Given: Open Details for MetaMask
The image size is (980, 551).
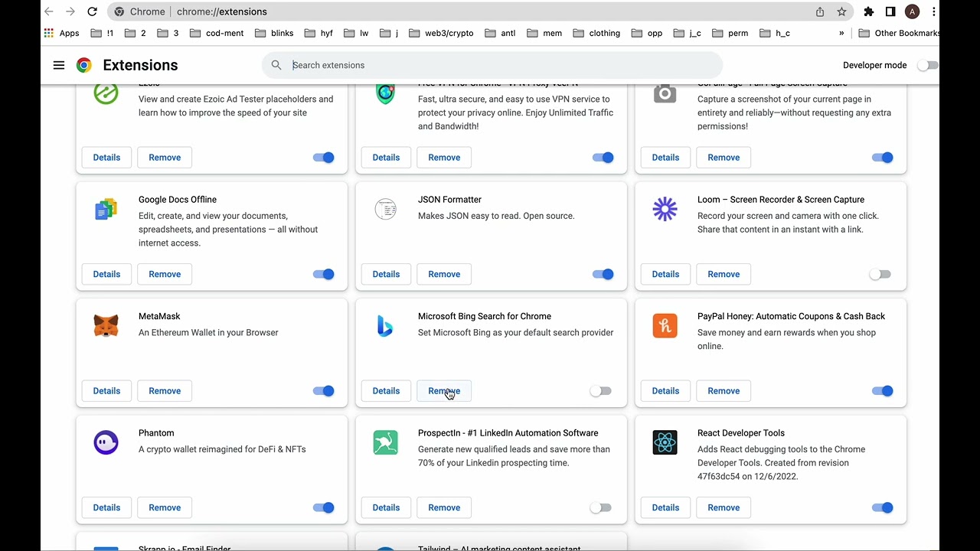Looking at the screenshot, I should tap(106, 391).
